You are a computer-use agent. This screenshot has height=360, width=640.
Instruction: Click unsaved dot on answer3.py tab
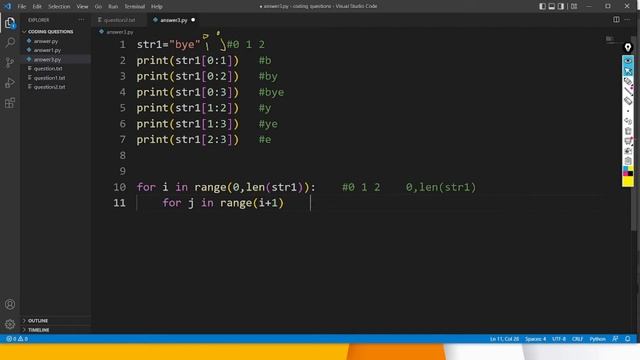click(193, 20)
